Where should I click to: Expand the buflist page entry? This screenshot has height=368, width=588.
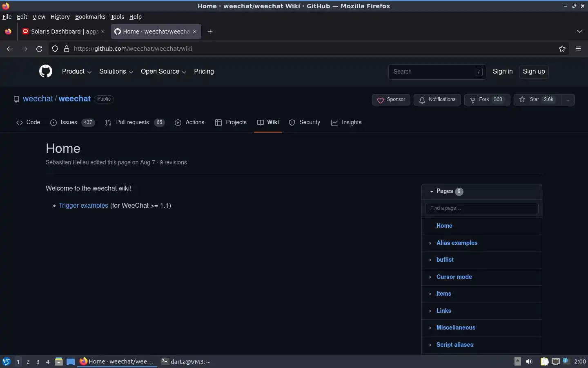pyautogui.click(x=430, y=260)
